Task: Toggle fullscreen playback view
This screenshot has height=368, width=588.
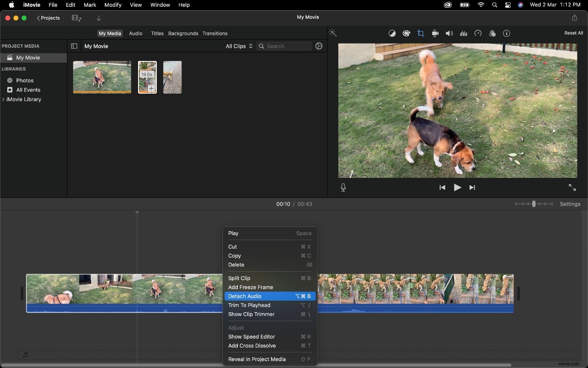Action: click(x=572, y=188)
